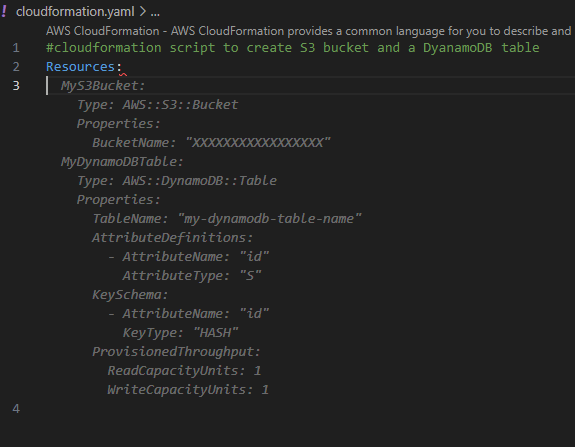Screen dimensions: 575x447
Task: Click the 'TableName: "my-dynamodb-table-name"' line
Action: point(227,219)
